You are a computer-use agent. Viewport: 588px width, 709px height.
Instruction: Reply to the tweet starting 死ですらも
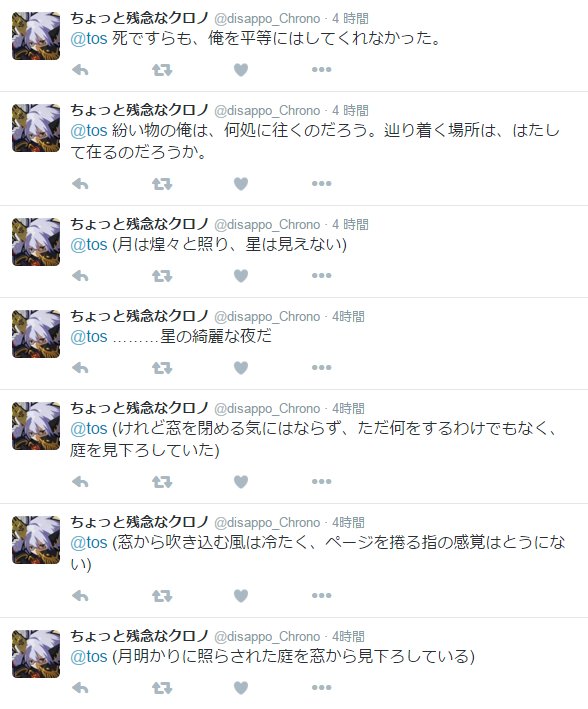point(80,70)
